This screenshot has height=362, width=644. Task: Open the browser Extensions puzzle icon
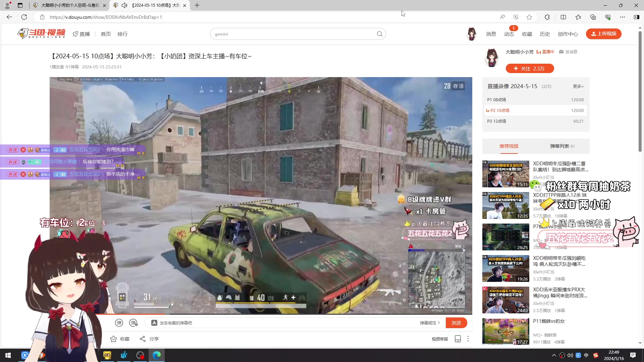(547, 17)
